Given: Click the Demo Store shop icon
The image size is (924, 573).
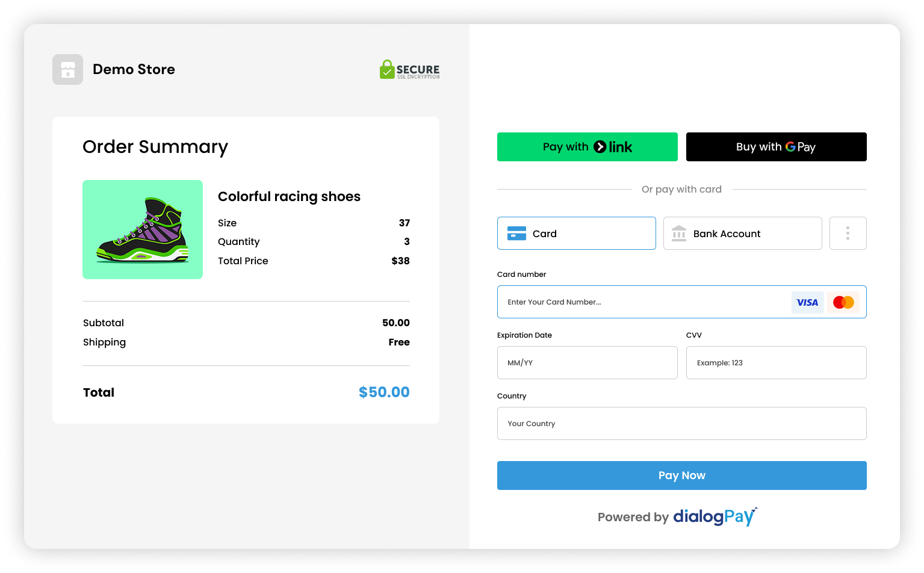Looking at the screenshot, I should [x=67, y=69].
